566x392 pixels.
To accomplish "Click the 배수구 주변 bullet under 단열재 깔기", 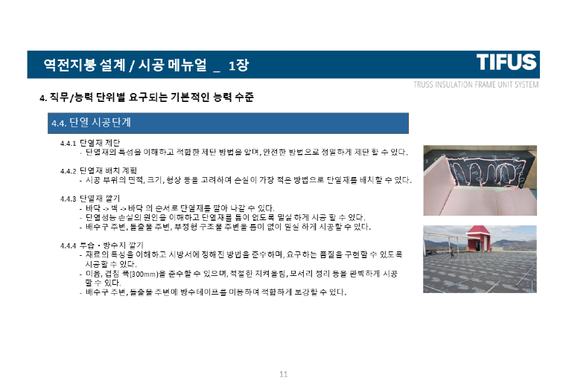I will (229, 226).
